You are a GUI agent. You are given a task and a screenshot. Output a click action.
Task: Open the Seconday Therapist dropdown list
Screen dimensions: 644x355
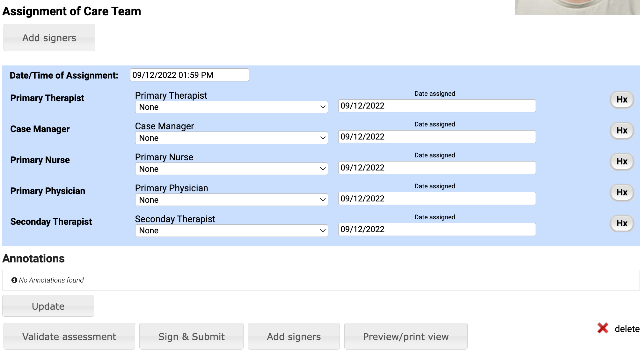coord(231,231)
